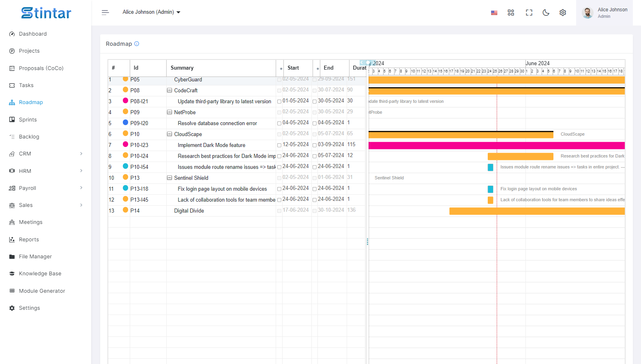
Task: Enter fullscreen mode icon
Action: coord(529,13)
